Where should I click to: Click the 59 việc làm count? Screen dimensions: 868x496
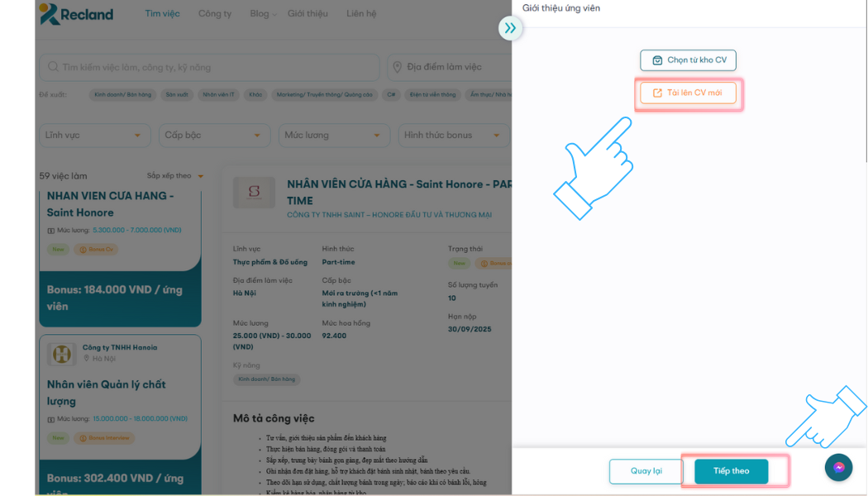point(63,176)
